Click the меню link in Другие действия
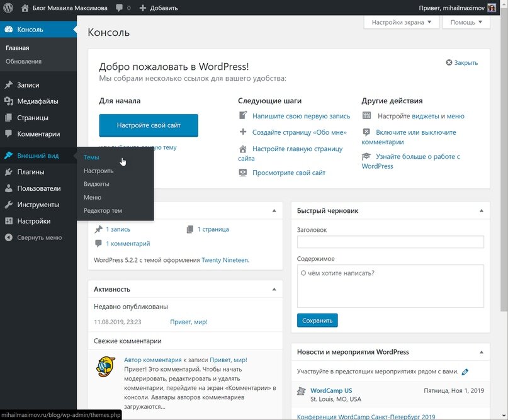The width and height of the screenshot is (508, 420). coord(455,116)
